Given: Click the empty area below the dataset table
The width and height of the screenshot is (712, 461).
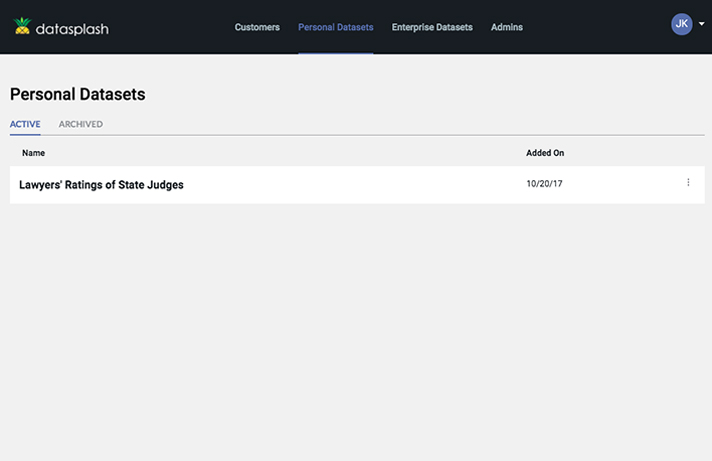Looking at the screenshot, I should point(356,330).
